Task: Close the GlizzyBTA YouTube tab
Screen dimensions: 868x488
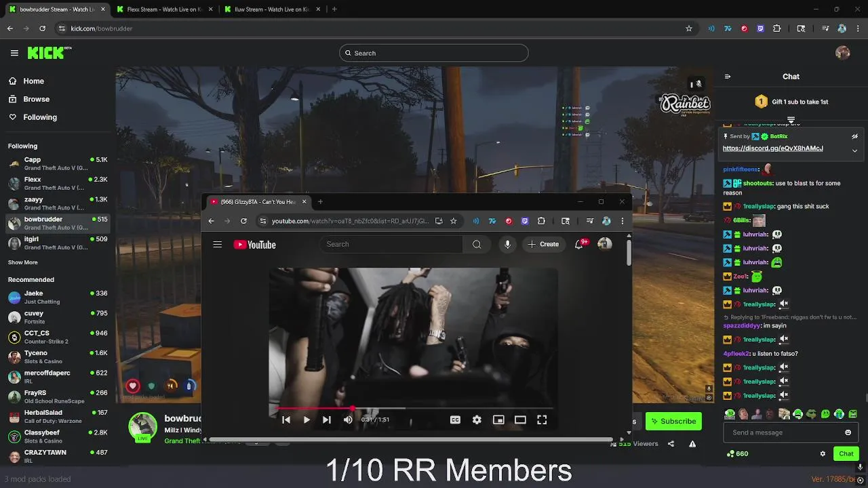Action: click(304, 201)
